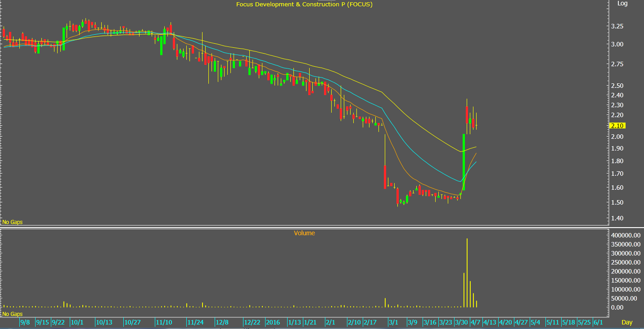Click the Volume pane title
This screenshot has width=644, height=329.
coord(304,233)
